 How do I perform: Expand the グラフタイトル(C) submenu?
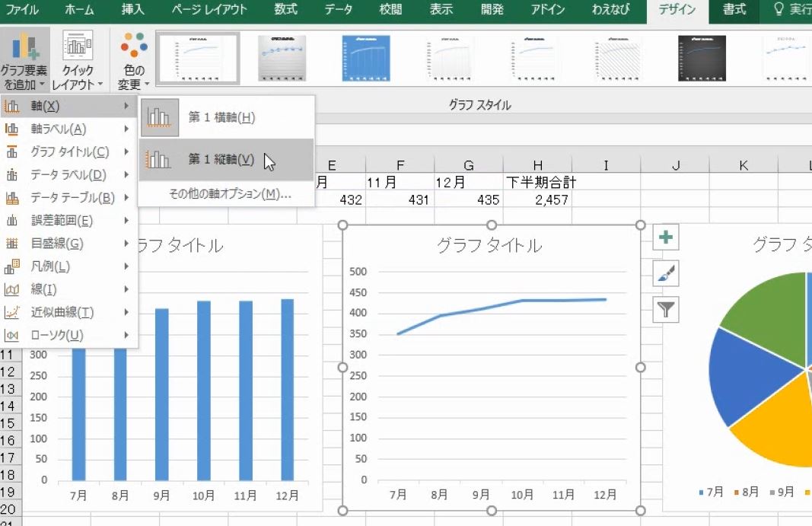(x=68, y=151)
